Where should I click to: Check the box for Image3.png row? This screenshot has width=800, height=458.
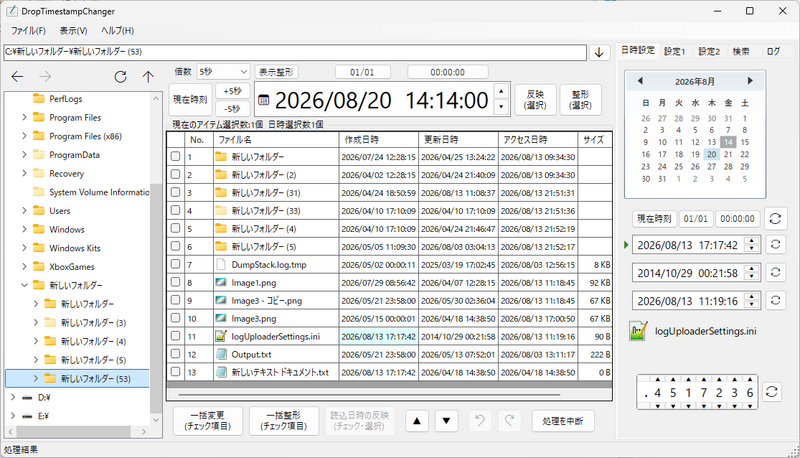coord(176,318)
